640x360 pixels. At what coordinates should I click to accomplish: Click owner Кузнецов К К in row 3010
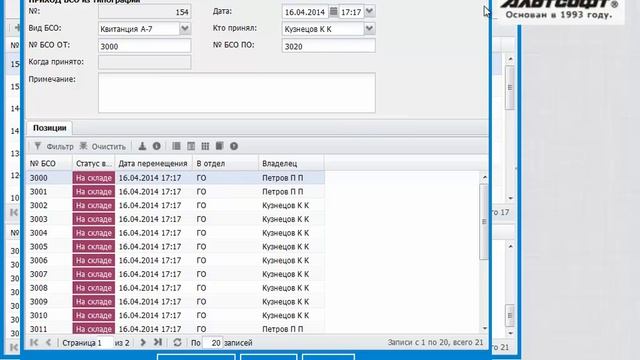tap(285, 316)
